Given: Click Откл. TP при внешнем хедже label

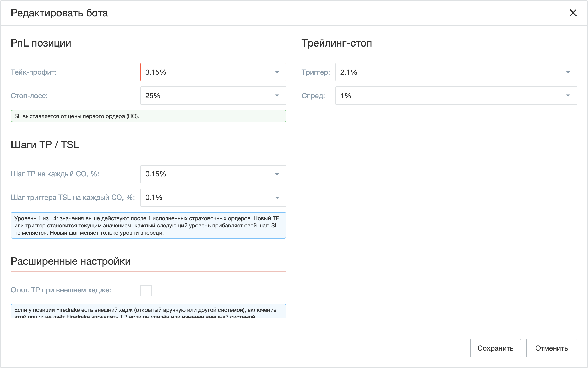Looking at the screenshot, I should [61, 290].
